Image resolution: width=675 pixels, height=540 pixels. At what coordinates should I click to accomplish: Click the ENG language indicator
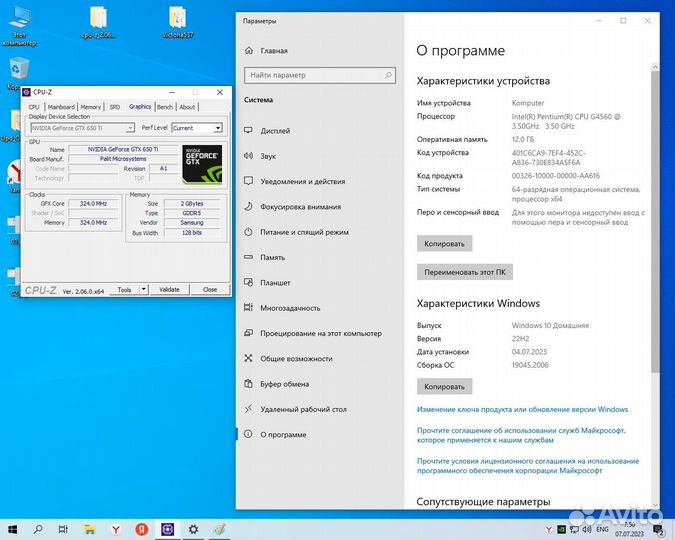(x=602, y=529)
